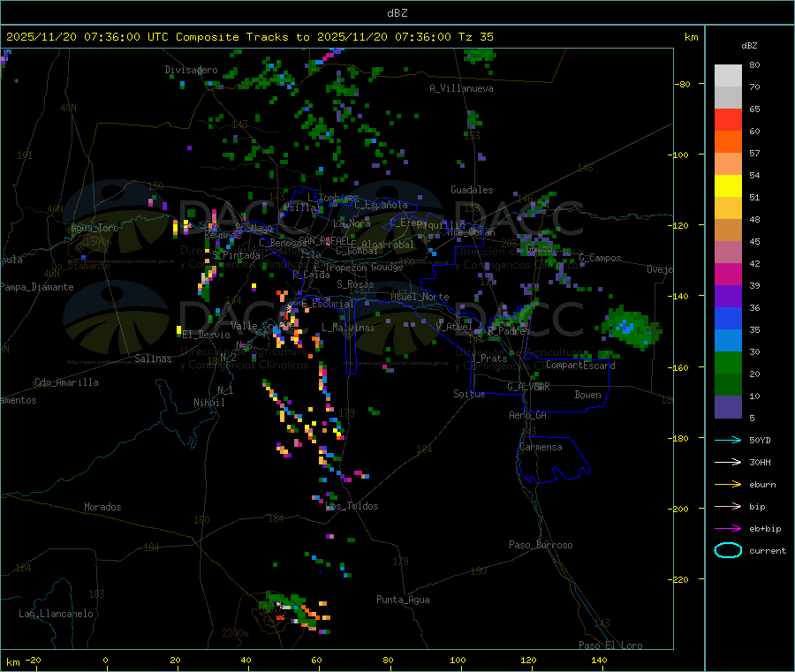Click the Salinas map label
The height and width of the screenshot is (672, 795).
click(153, 359)
